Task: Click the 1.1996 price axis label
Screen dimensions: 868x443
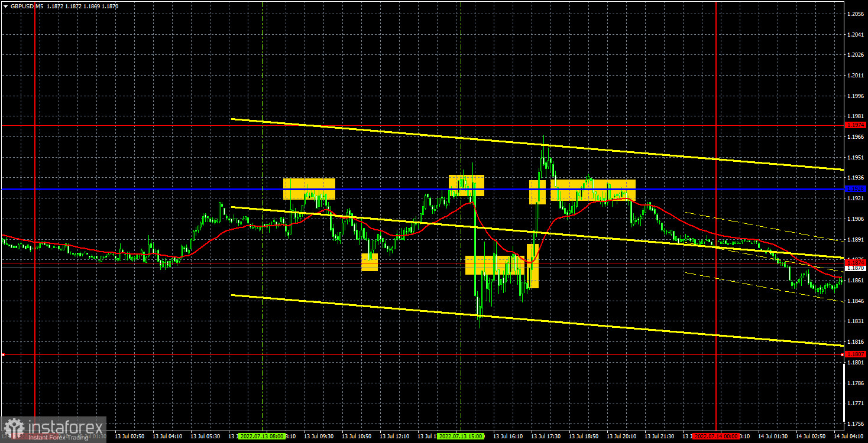Action: pos(856,96)
